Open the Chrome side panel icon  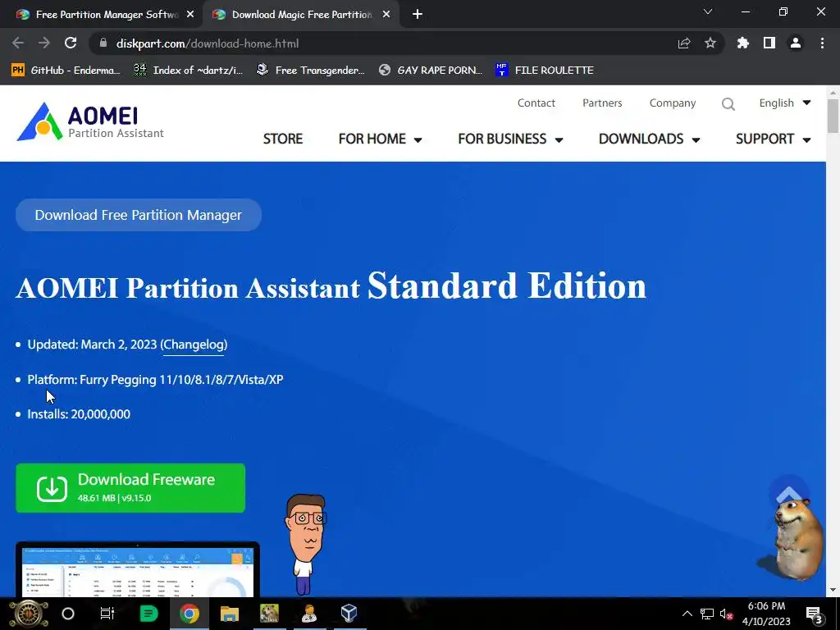pyautogui.click(x=769, y=43)
